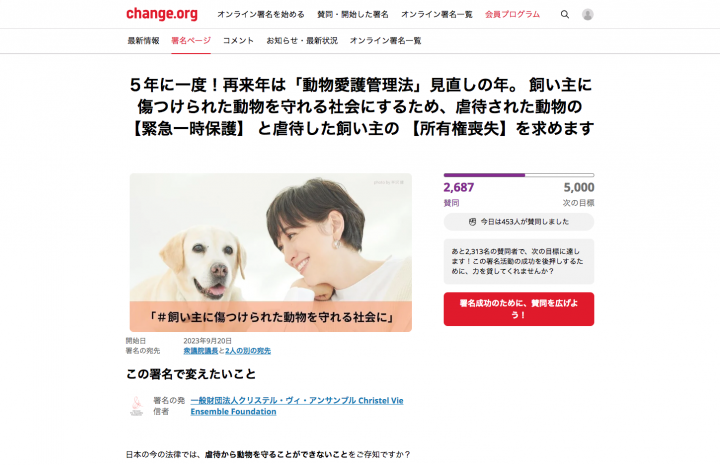Screen dimensions: 720x465
Task: Click the foundation logo beside 署名の発信者
Action: click(136, 406)
